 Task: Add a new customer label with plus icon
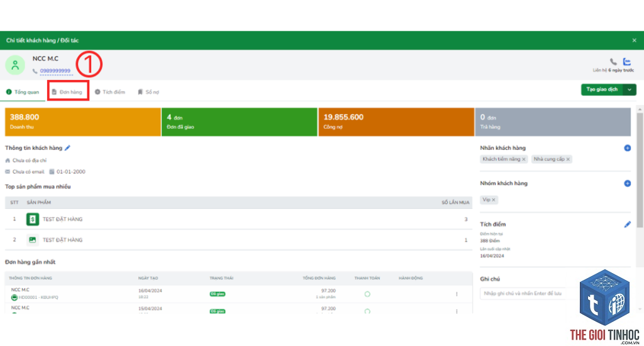[x=627, y=148]
